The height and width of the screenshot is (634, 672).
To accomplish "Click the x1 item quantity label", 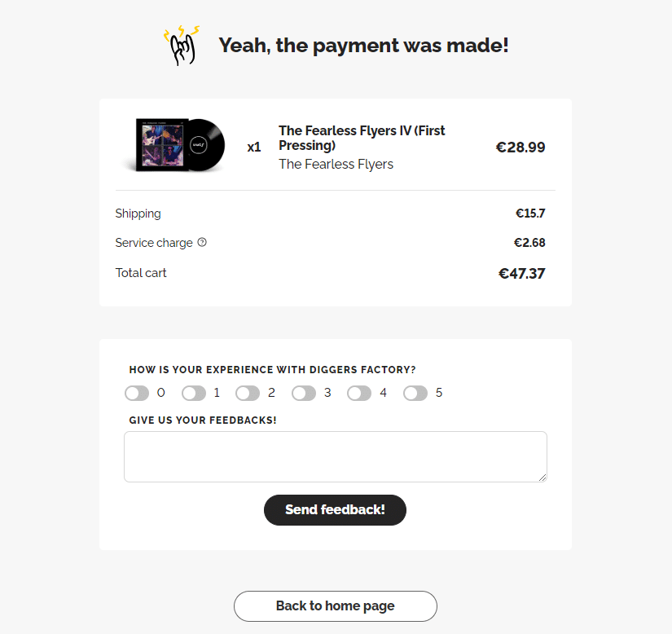I will tap(254, 147).
